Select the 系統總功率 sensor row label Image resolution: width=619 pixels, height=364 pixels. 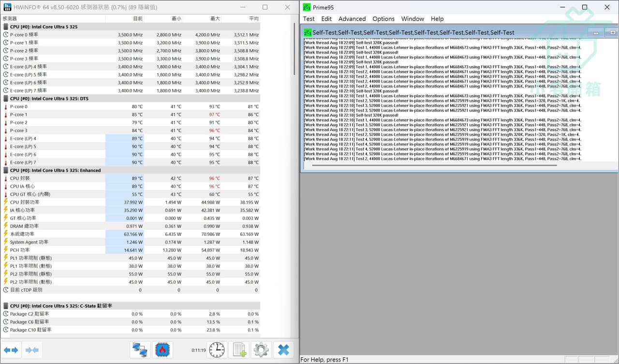click(x=22, y=234)
